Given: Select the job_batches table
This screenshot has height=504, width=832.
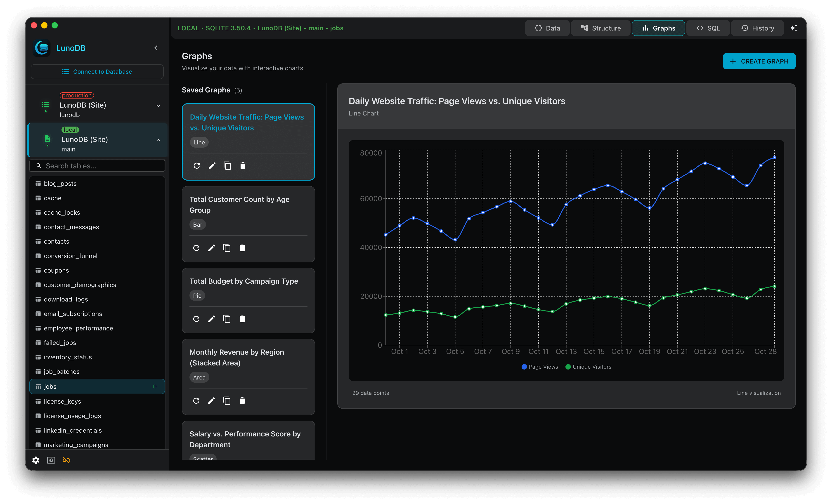Looking at the screenshot, I should (97, 372).
